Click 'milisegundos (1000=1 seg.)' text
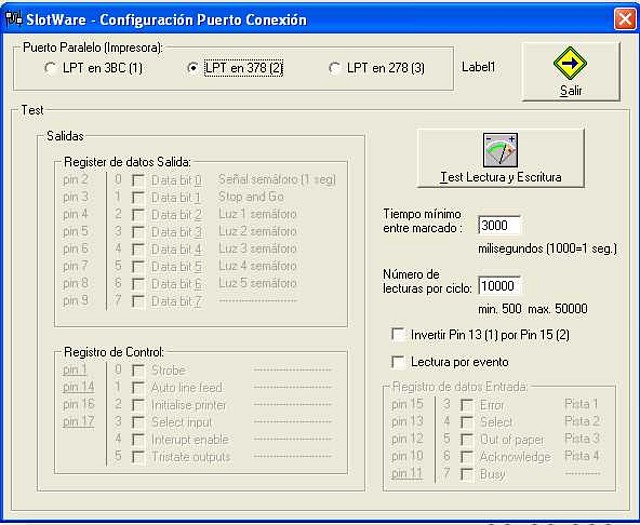 click(x=548, y=249)
